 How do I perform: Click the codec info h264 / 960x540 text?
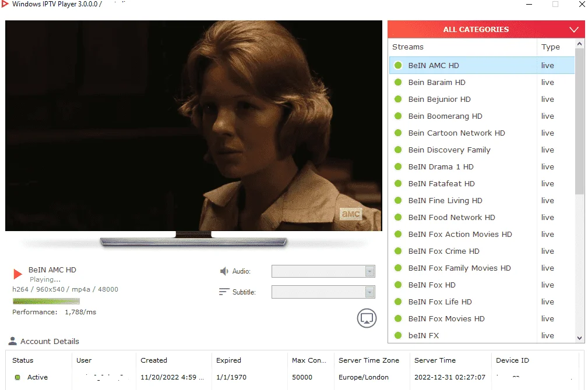[x=65, y=289]
